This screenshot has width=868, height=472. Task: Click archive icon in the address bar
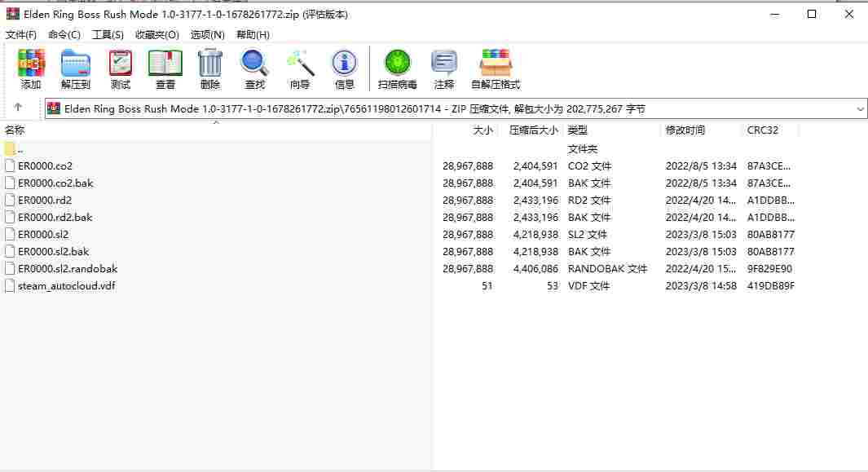(54, 108)
